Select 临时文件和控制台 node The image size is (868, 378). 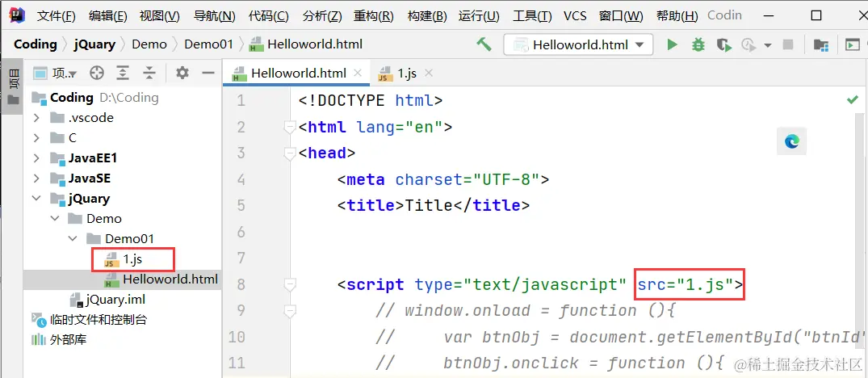(89, 319)
